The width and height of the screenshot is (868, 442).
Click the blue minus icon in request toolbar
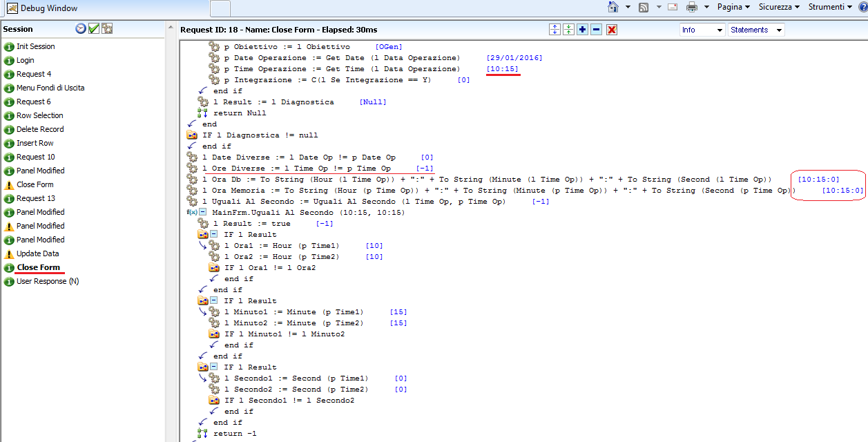coord(597,29)
